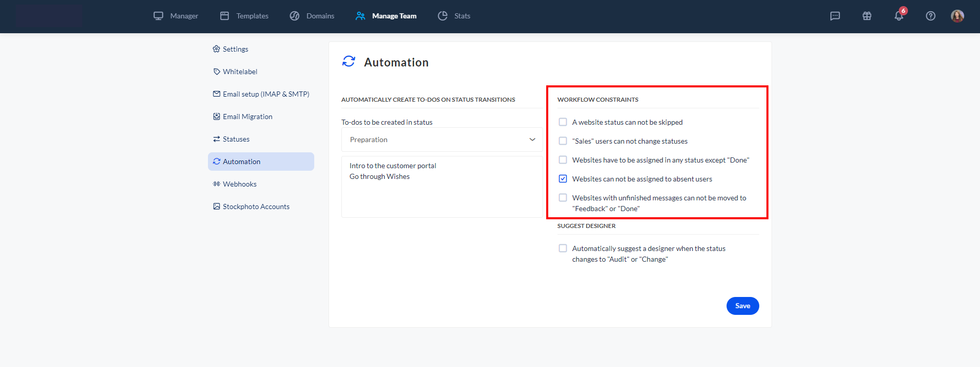Enable automatic designer suggestion checkbox
Screen dimensions: 980x367
[x=563, y=248]
